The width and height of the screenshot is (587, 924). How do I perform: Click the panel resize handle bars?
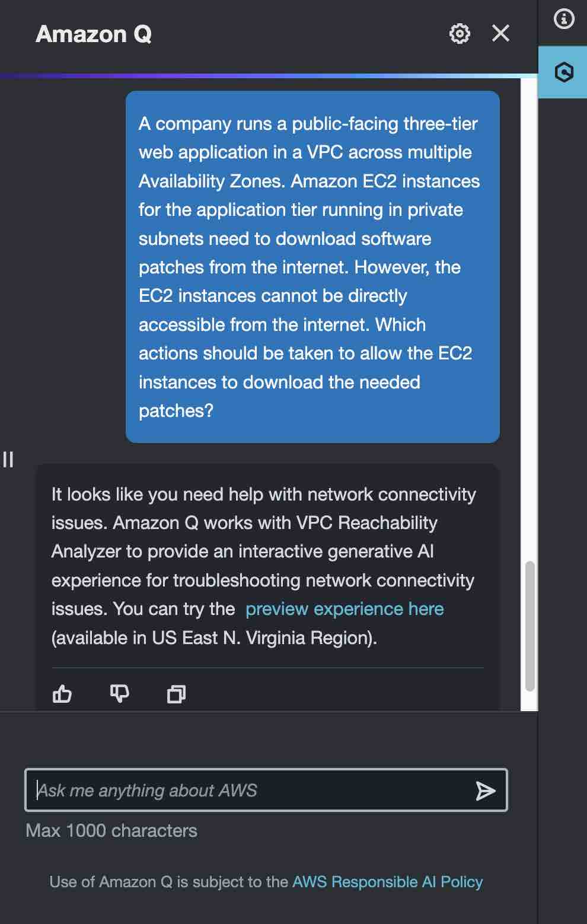click(8, 460)
